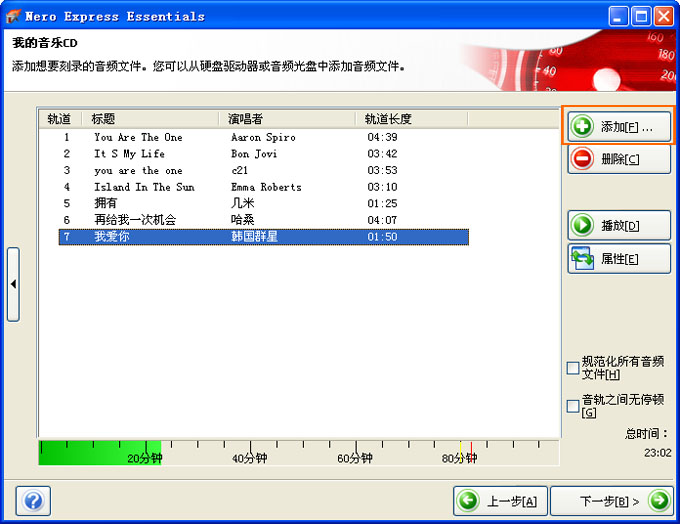Click the green Back arrow icon
The width and height of the screenshot is (680, 524).
point(467,500)
